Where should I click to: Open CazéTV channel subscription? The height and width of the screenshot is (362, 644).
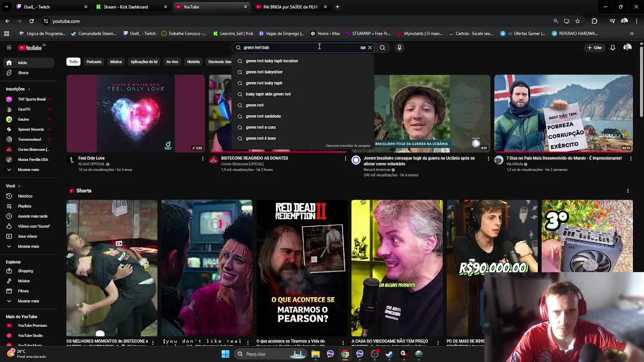coord(29,110)
